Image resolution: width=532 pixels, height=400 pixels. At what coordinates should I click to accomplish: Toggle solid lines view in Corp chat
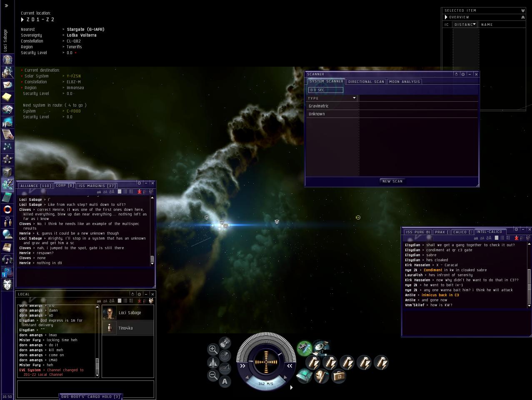[120, 192]
